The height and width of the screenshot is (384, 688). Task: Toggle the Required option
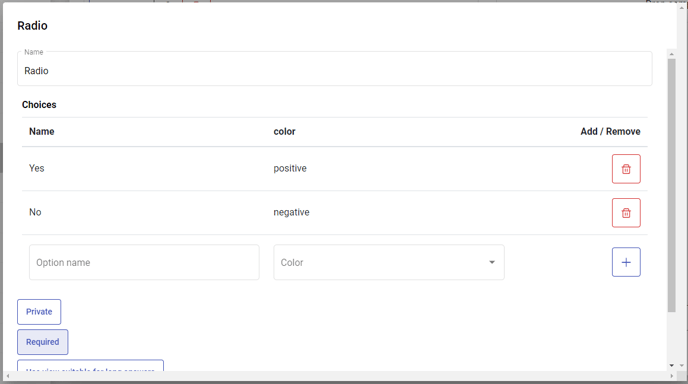(x=43, y=342)
